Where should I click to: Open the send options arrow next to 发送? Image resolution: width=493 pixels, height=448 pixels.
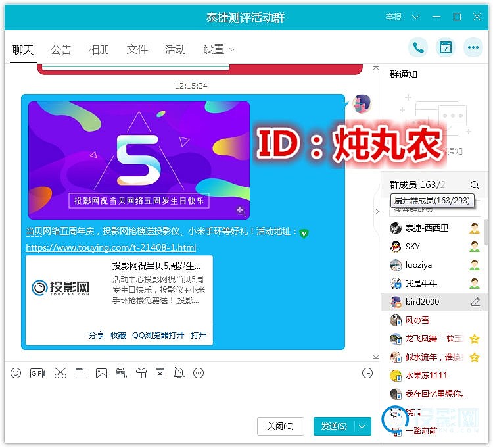click(x=362, y=426)
